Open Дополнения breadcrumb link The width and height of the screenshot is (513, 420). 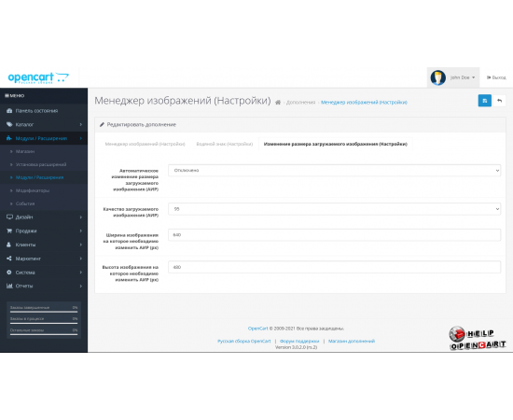(300, 103)
